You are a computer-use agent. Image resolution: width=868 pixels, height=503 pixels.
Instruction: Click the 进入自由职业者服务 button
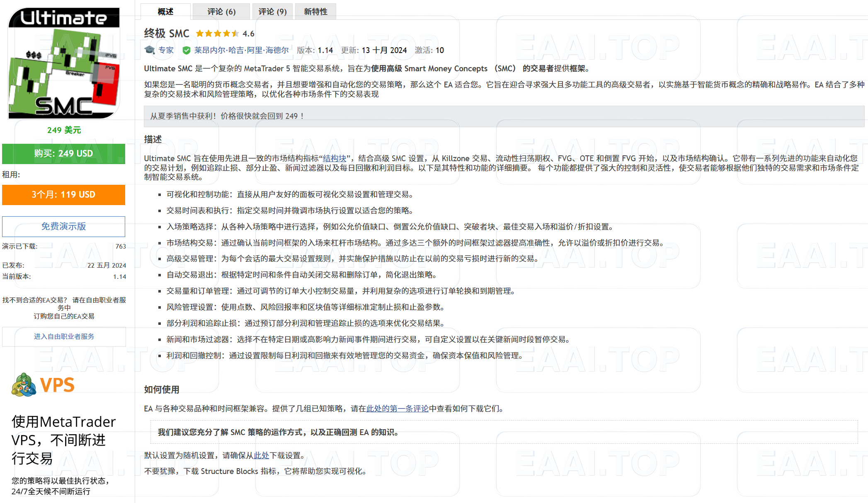pos(63,336)
